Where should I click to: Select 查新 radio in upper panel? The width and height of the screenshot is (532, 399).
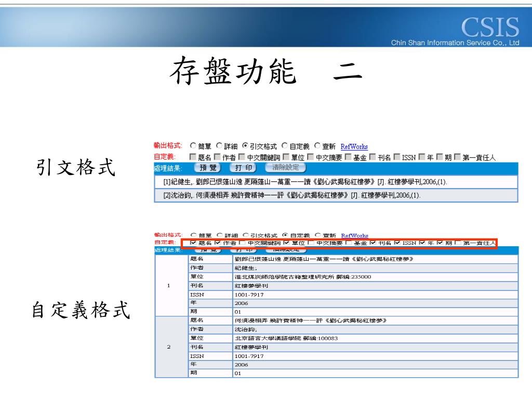[317, 146]
